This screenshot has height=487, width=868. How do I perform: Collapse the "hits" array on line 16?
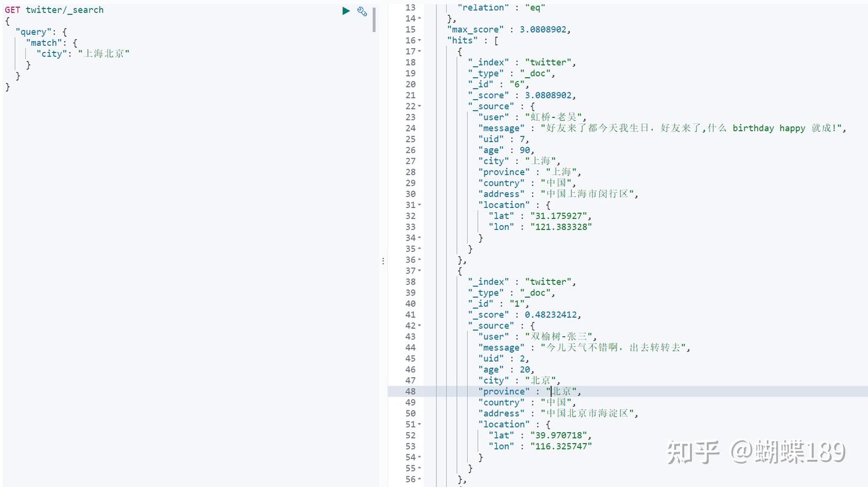tap(420, 40)
